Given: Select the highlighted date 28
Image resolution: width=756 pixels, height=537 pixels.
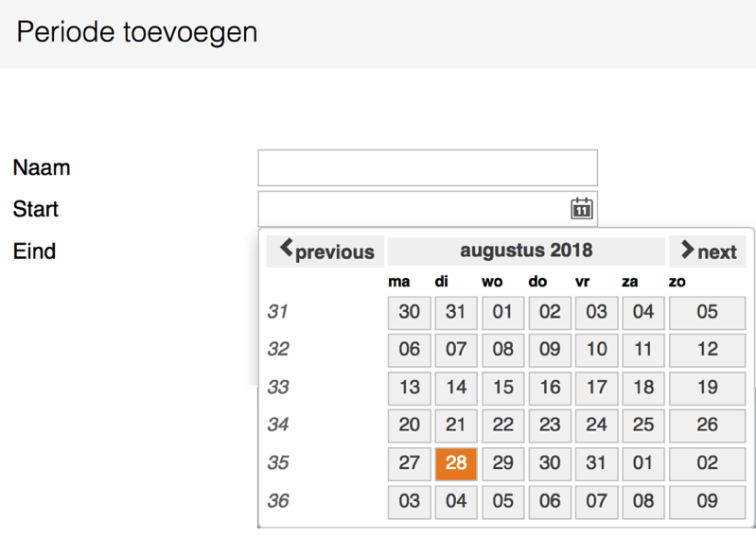Looking at the screenshot, I should (456, 463).
